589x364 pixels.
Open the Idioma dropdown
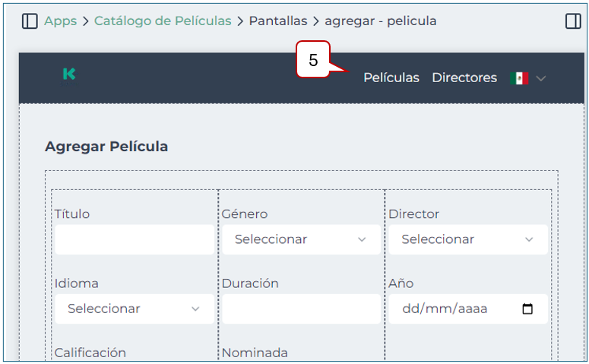point(134,309)
